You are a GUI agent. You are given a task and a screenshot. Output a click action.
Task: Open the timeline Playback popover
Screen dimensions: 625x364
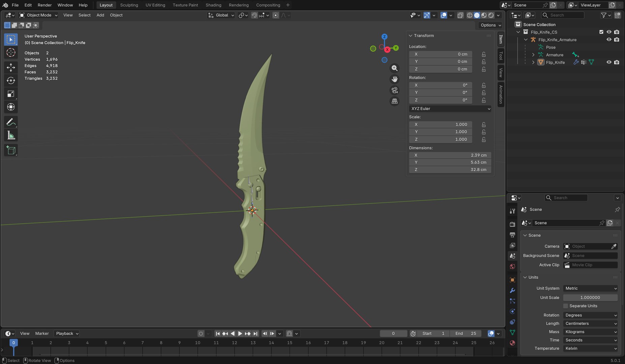(x=67, y=334)
